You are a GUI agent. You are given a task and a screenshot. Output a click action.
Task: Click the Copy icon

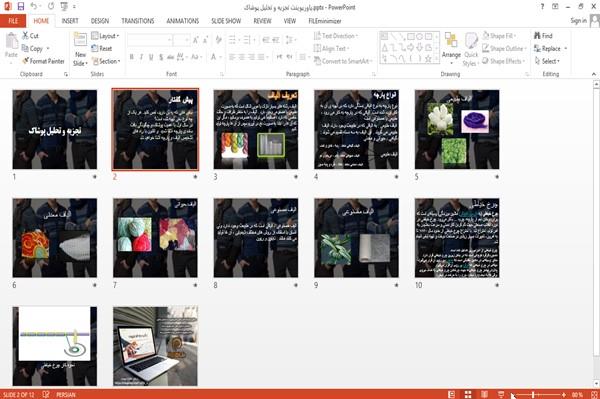pos(26,48)
